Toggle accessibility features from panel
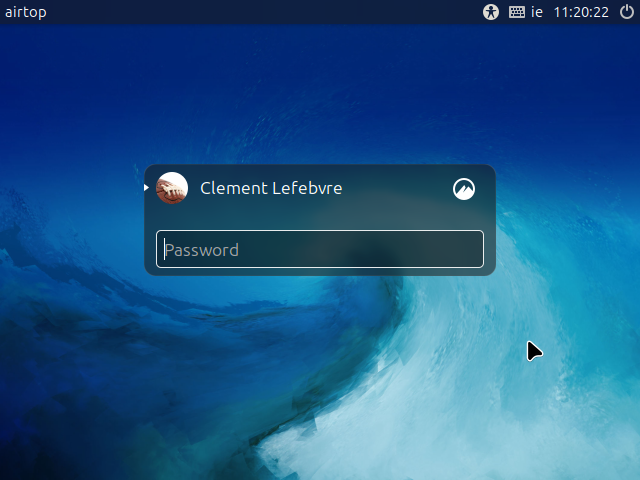Viewport: 640px width, 480px height. click(x=490, y=12)
